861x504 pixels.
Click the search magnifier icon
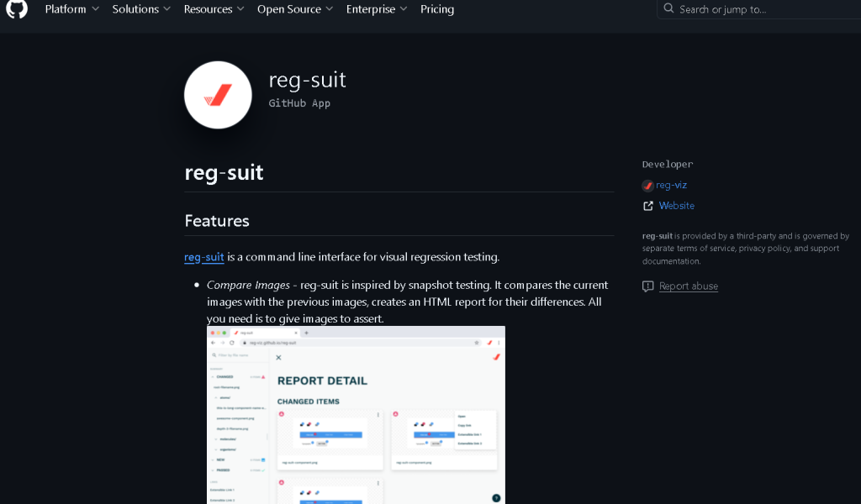click(x=668, y=8)
